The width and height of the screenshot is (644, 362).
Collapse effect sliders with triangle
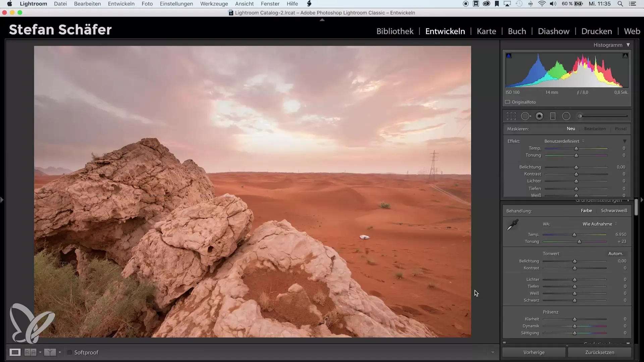click(x=625, y=141)
